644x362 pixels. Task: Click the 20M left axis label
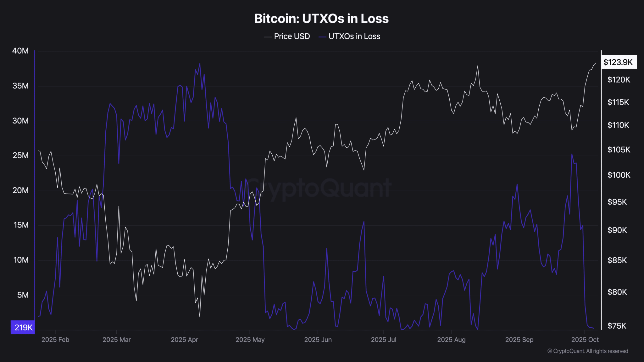(20, 190)
